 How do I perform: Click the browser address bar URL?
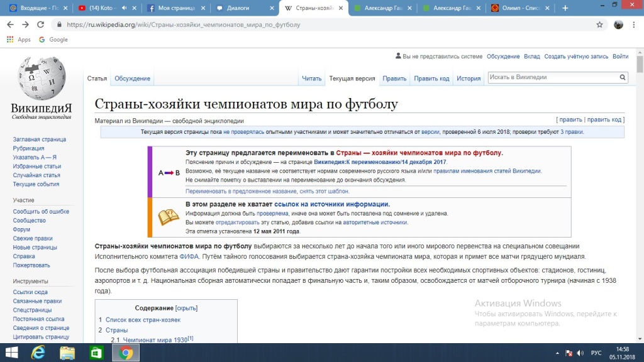(183, 25)
